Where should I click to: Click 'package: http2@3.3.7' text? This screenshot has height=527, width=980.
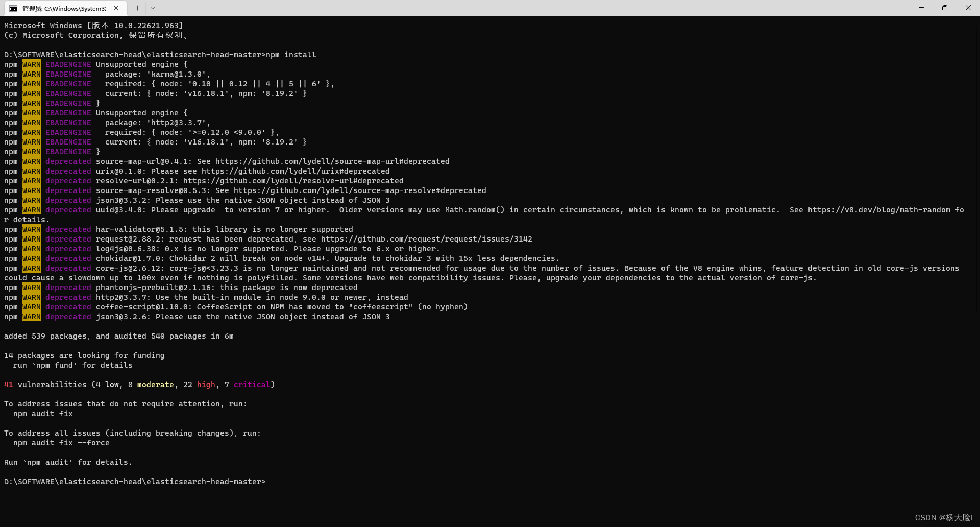tap(157, 123)
